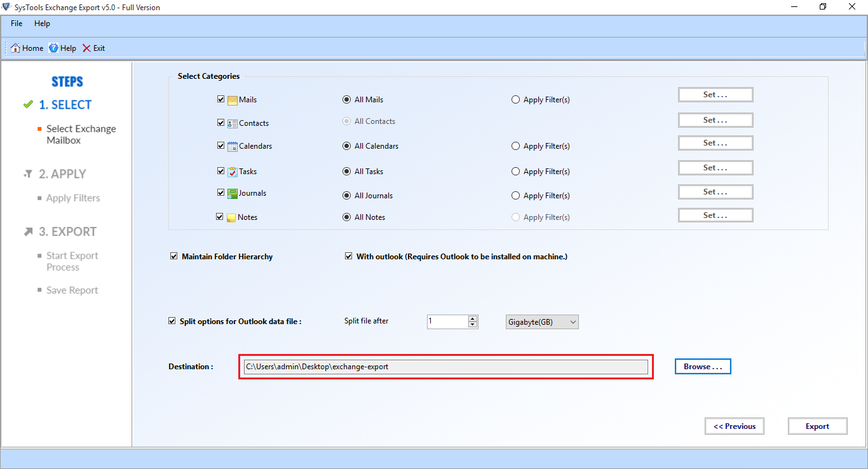Select Apply Filter(s) for Tasks
This screenshot has height=469, width=868.
pos(516,172)
